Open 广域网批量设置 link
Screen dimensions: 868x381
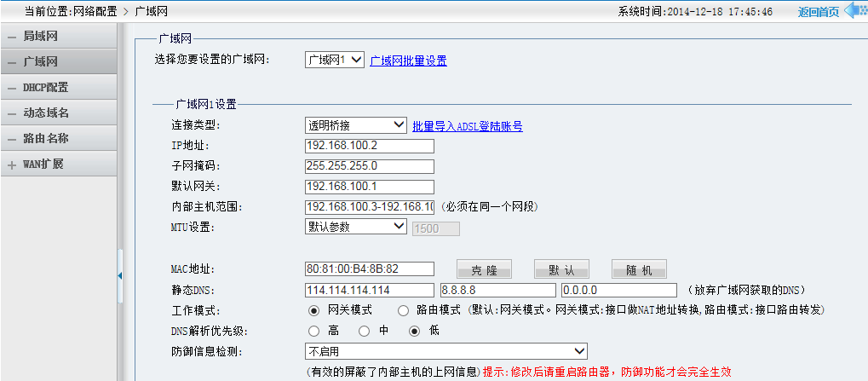coord(408,61)
